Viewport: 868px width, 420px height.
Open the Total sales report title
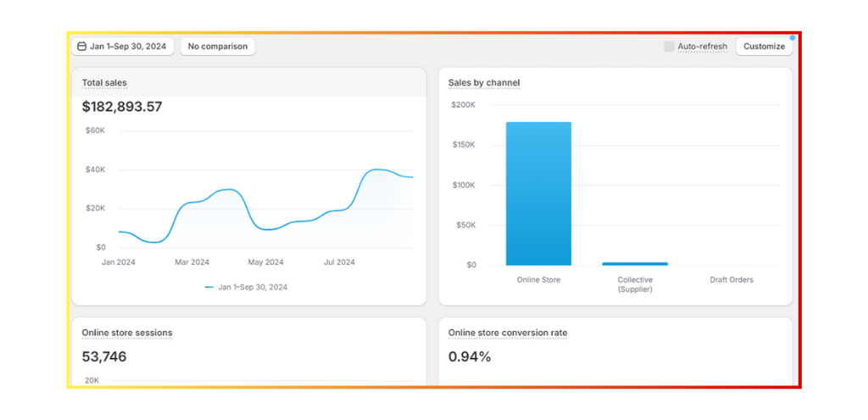[104, 83]
